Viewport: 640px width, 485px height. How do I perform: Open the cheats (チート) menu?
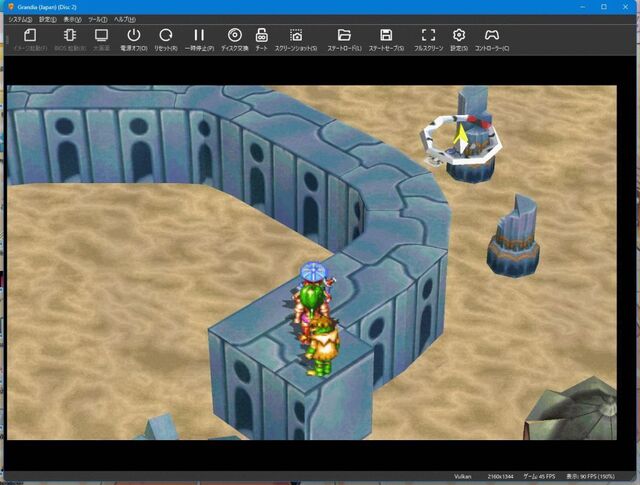(x=261, y=39)
